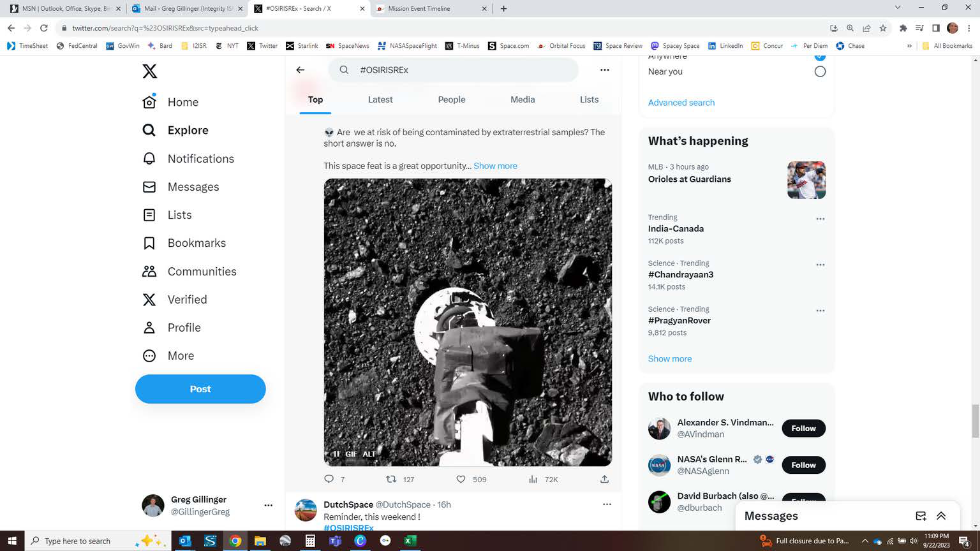Open Verified in the X sidebar

point(175,299)
